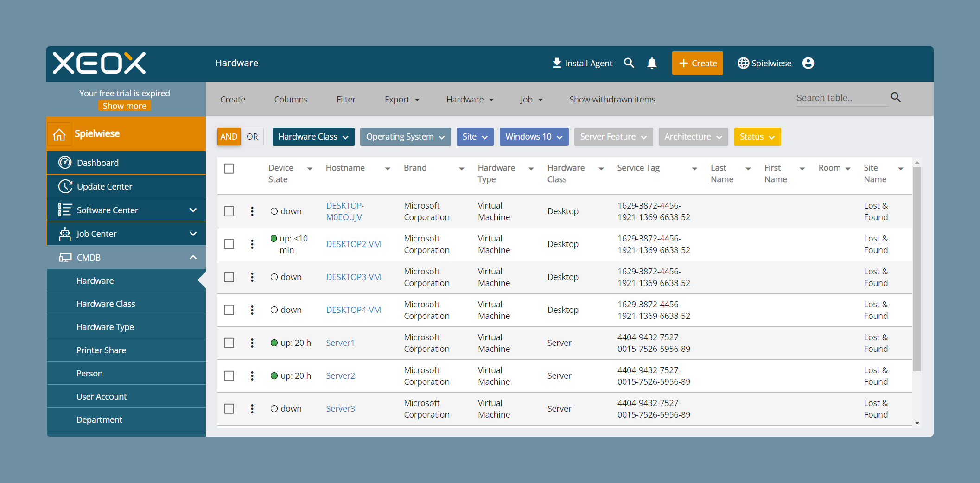Check the DESKTOP3-VM row checkbox
The image size is (980, 483).
(229, 277)
